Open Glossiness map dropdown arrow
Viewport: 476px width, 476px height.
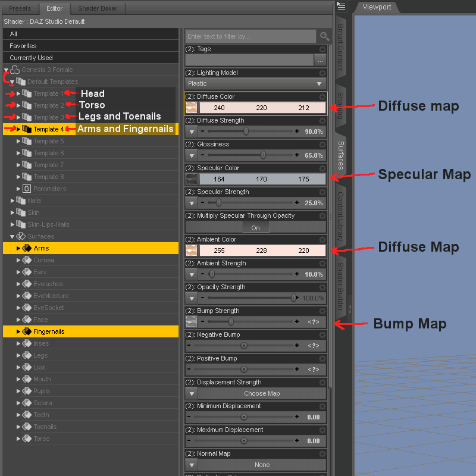(192, 155)
